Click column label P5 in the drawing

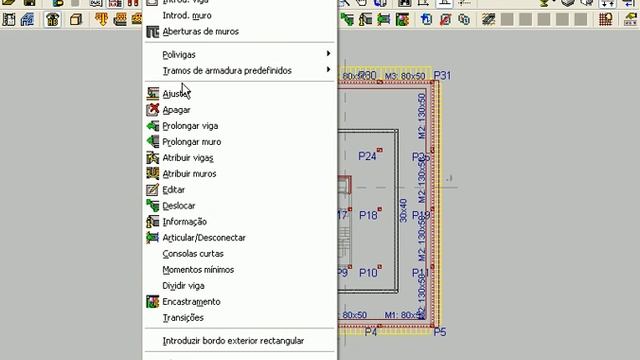coord(440,332)
